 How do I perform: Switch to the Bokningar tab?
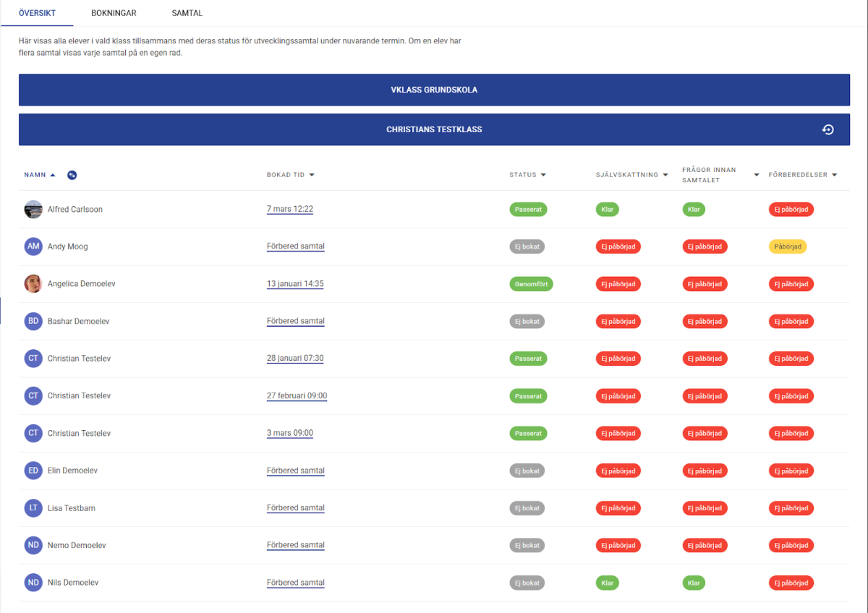pyautogui.click(x=114, y=13)
